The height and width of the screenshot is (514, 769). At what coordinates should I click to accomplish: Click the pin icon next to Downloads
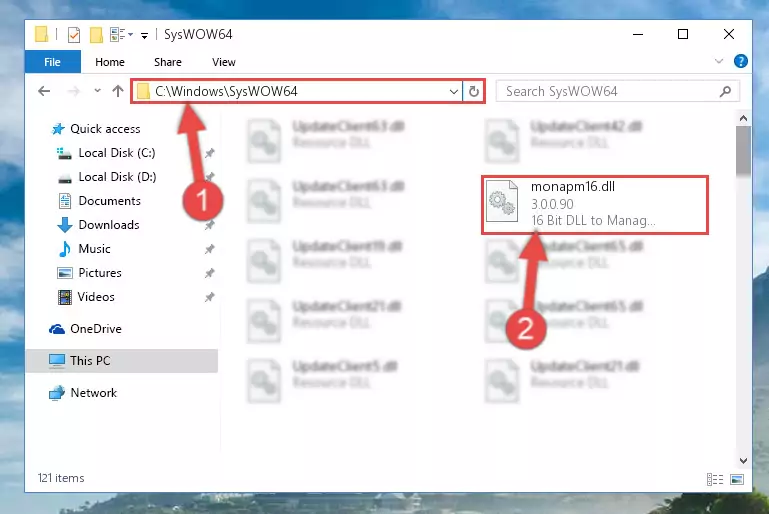point(209,225)
